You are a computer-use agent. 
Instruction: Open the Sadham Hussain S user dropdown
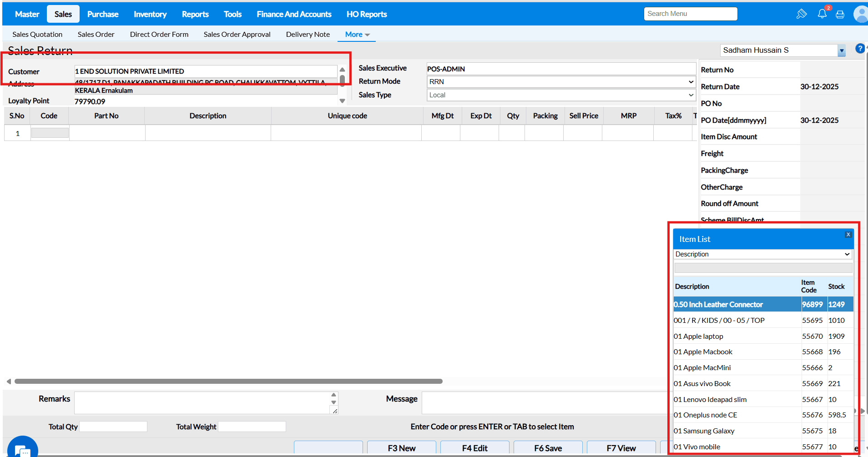[841, 51]
